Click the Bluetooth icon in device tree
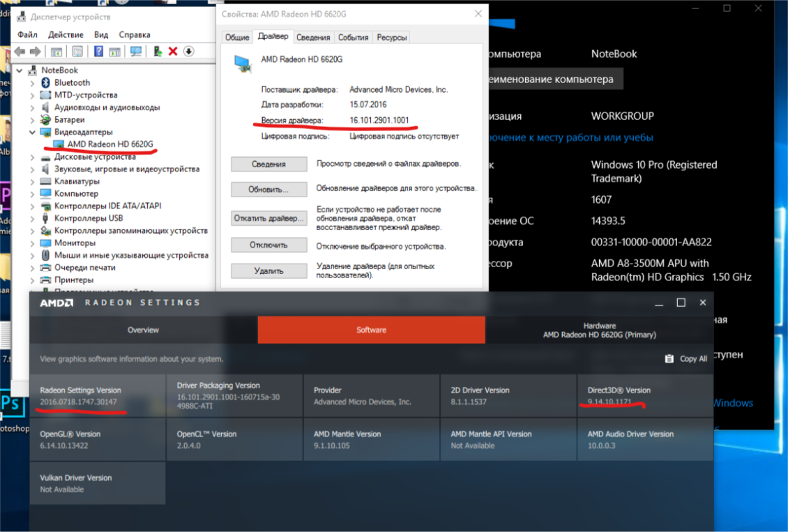This screenshot has width=788, height=532. click(x=46, y=82)
